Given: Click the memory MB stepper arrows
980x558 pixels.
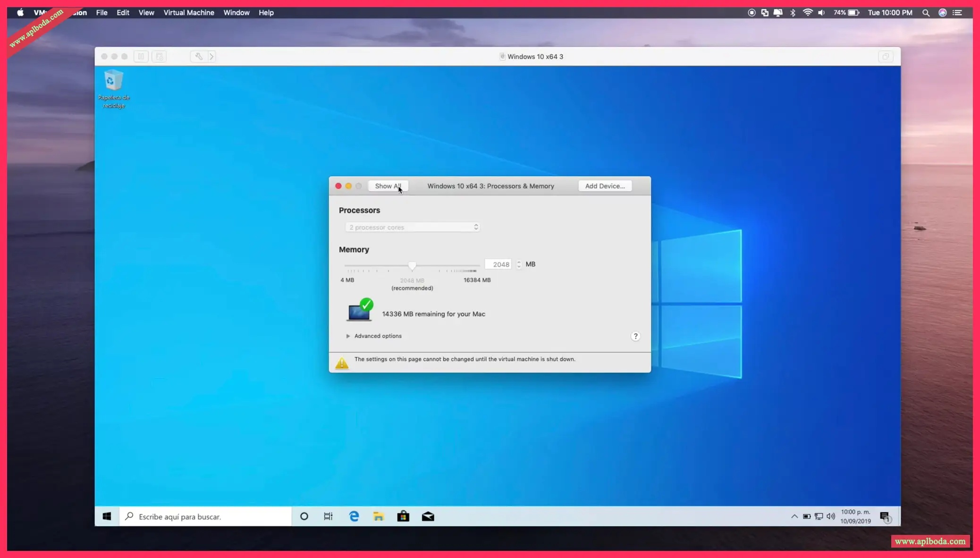Looking at the screenshot, I should pyautogui.click(x=519, y=264).
